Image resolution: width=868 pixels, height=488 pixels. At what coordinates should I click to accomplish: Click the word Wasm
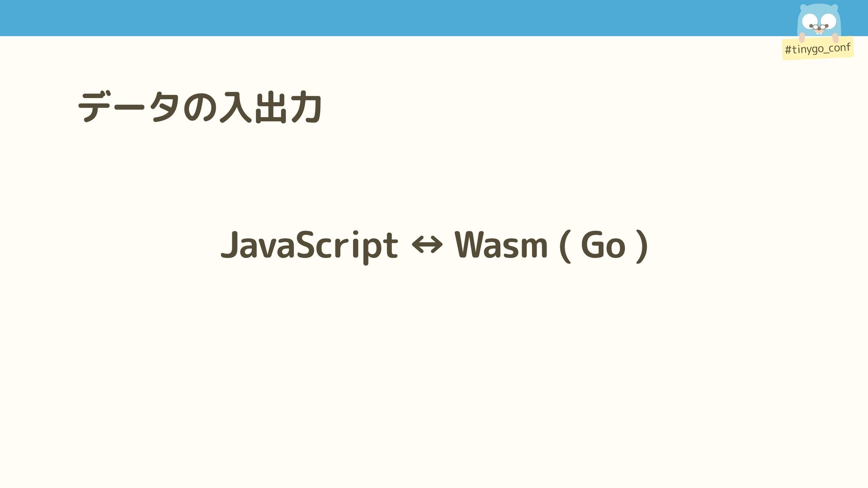coord(501,244)
